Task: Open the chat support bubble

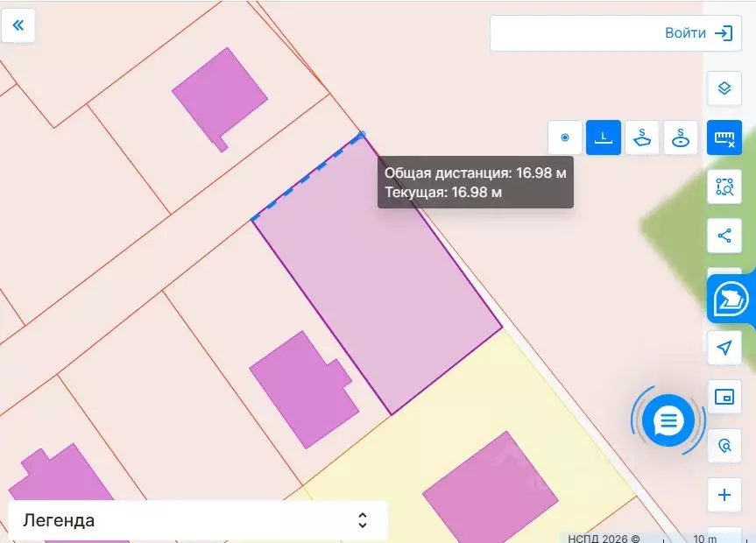Action: click(668, 421)
